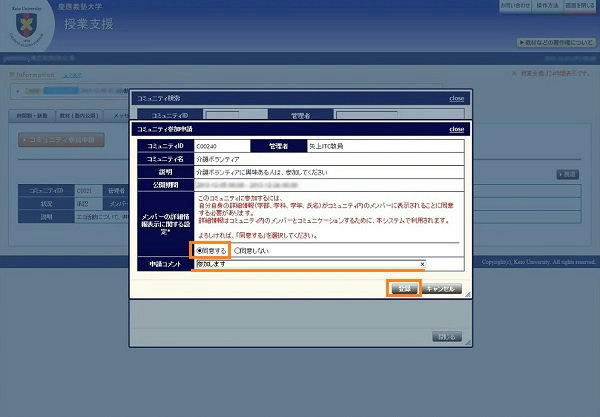Open 教材などの著作権について notice
The image size is (600, 417).
[557, 43]
